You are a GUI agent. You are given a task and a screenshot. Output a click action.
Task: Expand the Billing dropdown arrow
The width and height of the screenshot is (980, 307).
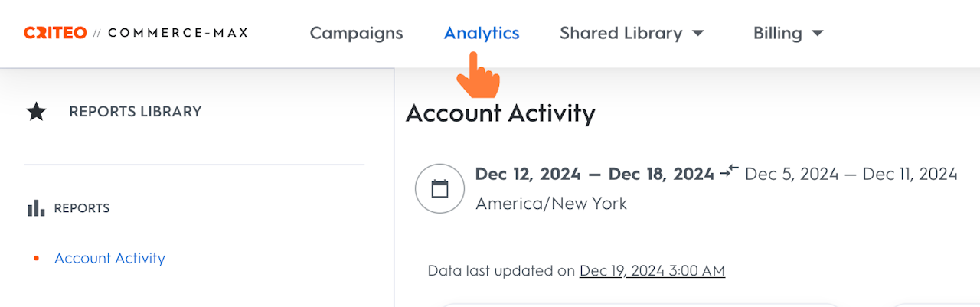point(817,34)
